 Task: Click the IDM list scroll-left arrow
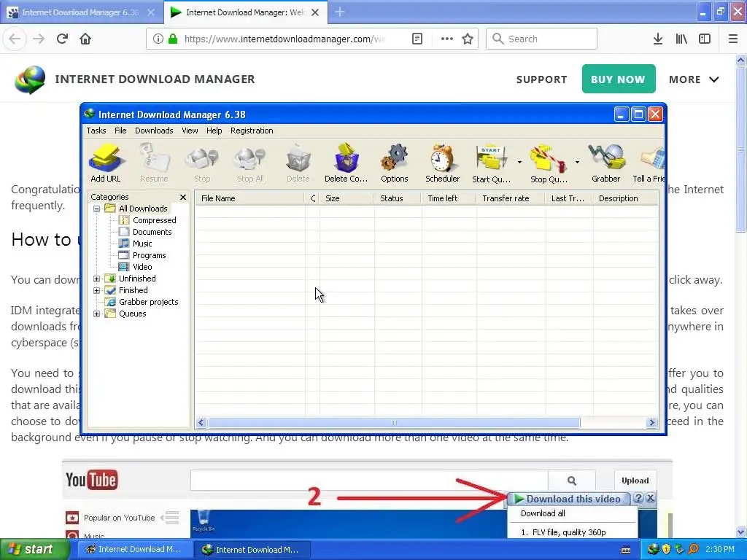pyautogui.click(x=201, y=423)
